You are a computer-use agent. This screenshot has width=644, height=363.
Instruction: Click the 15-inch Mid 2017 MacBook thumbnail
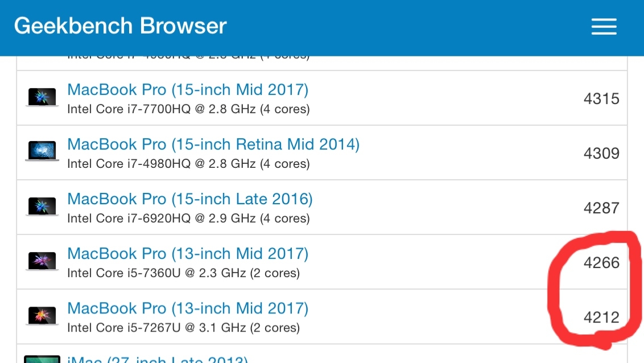[x=42, y=97]
